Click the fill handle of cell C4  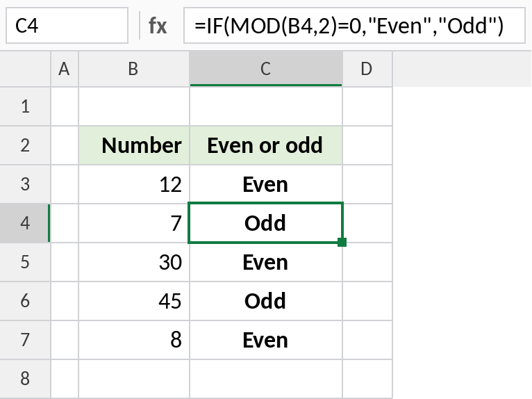[x=342, y=242]
